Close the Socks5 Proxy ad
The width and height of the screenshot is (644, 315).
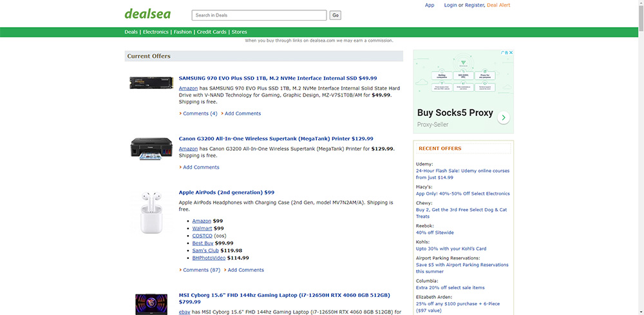[x=509, y=53]
